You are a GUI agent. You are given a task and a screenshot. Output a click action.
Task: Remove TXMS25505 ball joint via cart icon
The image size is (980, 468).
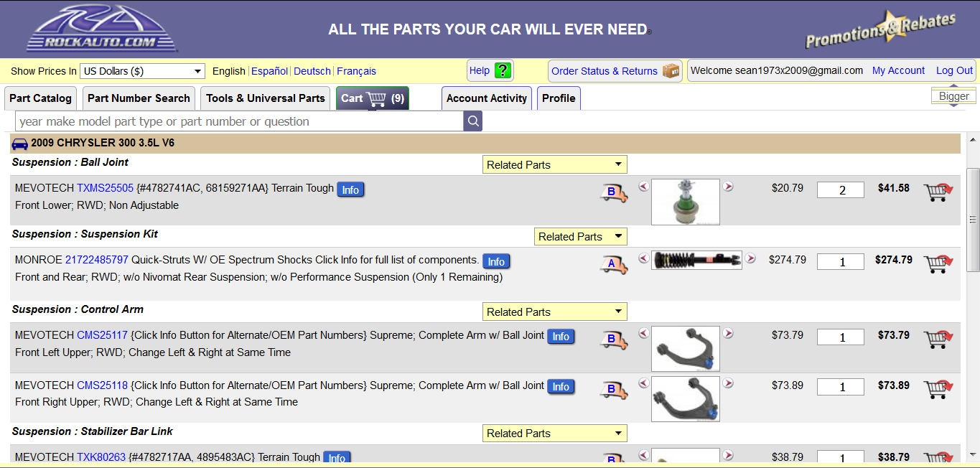pos(938,192)
